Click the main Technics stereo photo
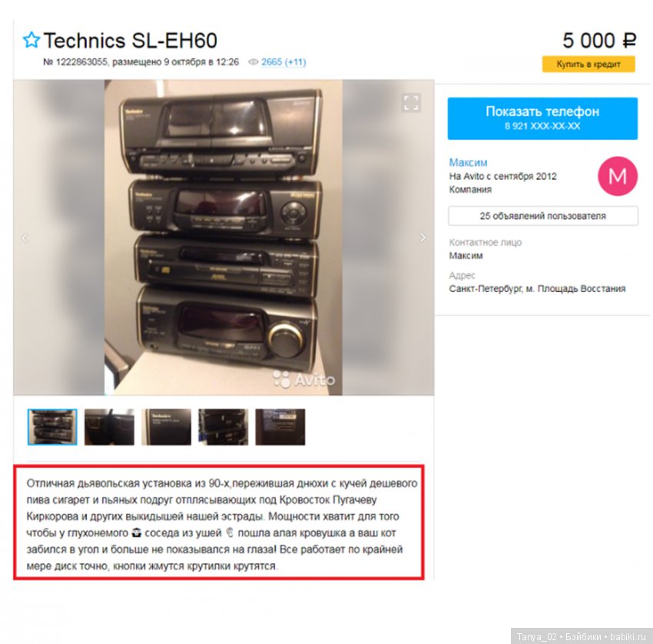The height and width of the screenshot is (644, 653). coord(224,237)
